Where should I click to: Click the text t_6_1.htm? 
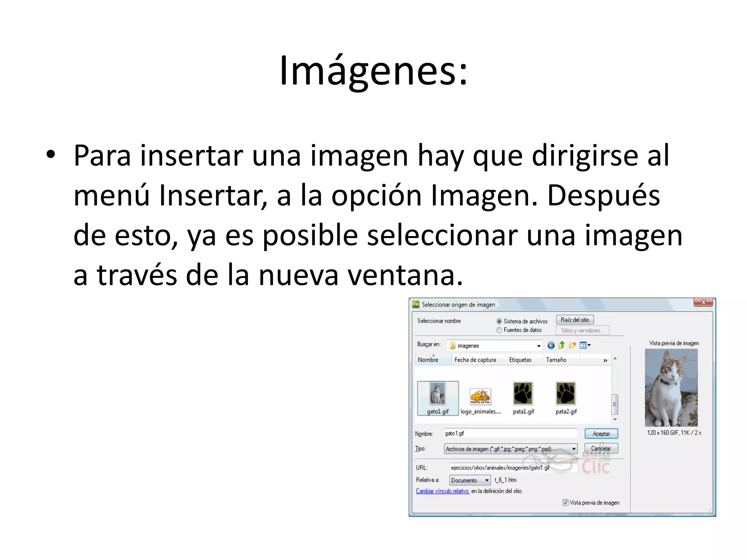click(x=506, y=480)
